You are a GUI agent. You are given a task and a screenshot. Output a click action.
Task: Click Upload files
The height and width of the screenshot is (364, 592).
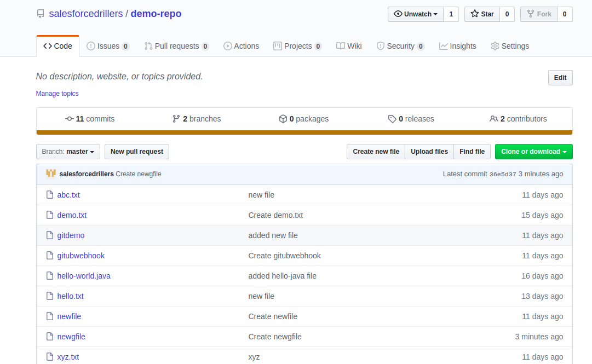[429, 152]
